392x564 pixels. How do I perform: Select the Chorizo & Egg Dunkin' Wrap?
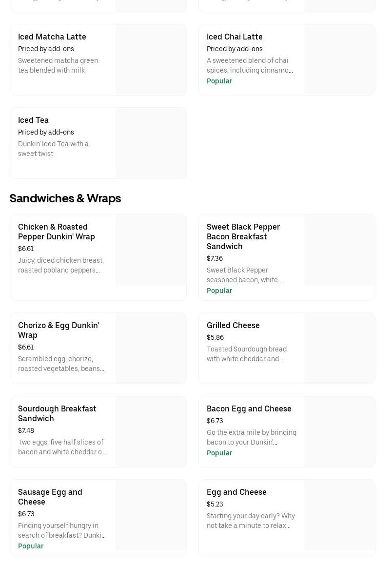[59, 330]
